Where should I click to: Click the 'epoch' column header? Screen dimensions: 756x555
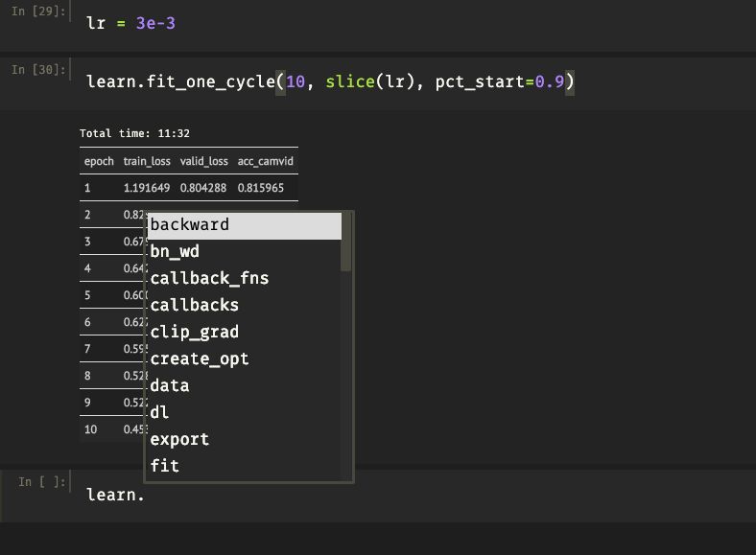point(99,161)
